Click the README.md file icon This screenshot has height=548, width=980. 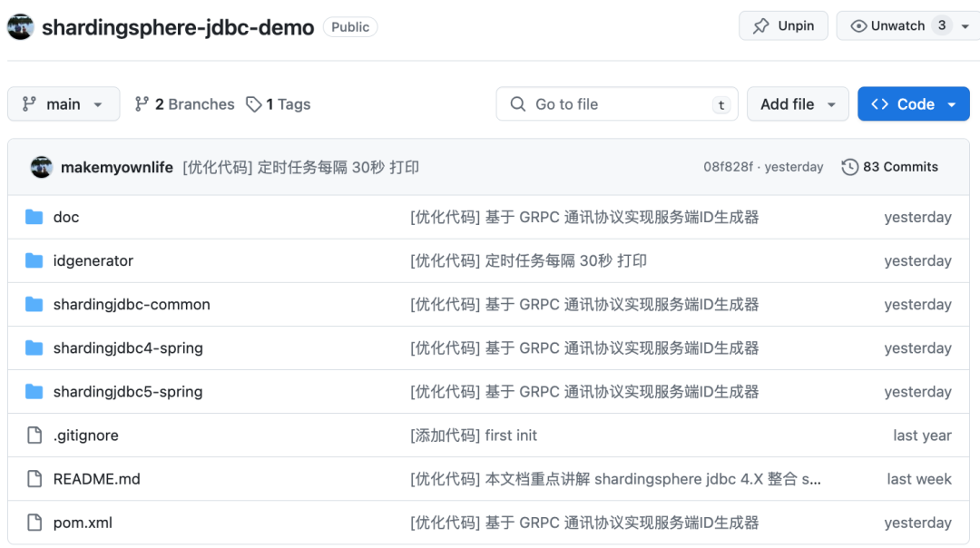34,479
